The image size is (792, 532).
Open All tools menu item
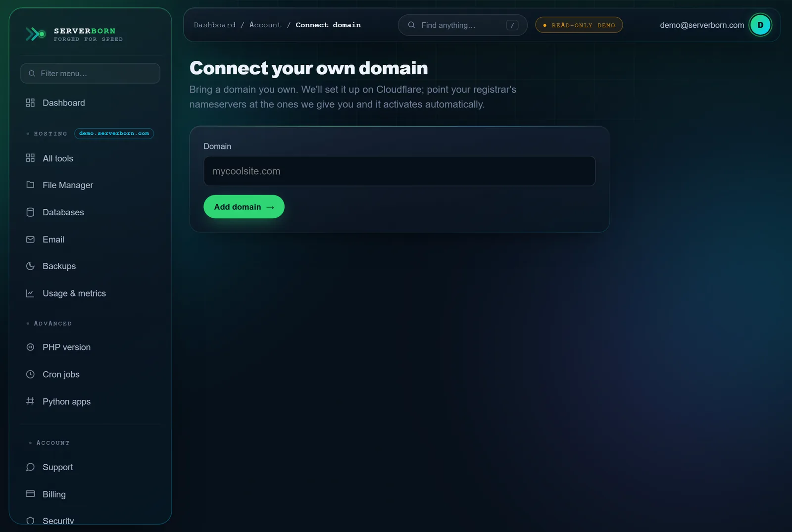90,158
